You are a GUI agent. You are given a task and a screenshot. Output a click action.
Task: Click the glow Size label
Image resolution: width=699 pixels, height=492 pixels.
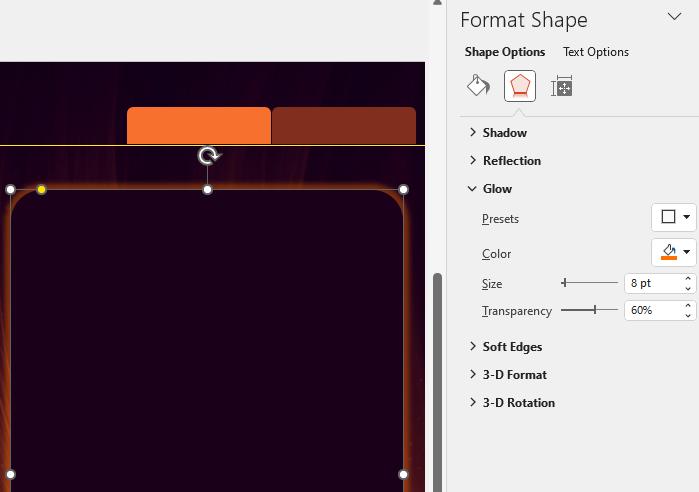coord(492,284)
